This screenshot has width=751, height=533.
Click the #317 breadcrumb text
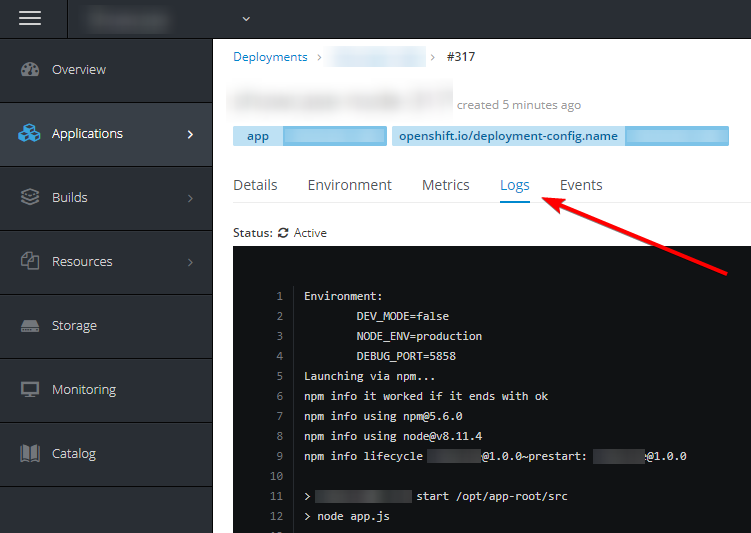tap(461, 57)
